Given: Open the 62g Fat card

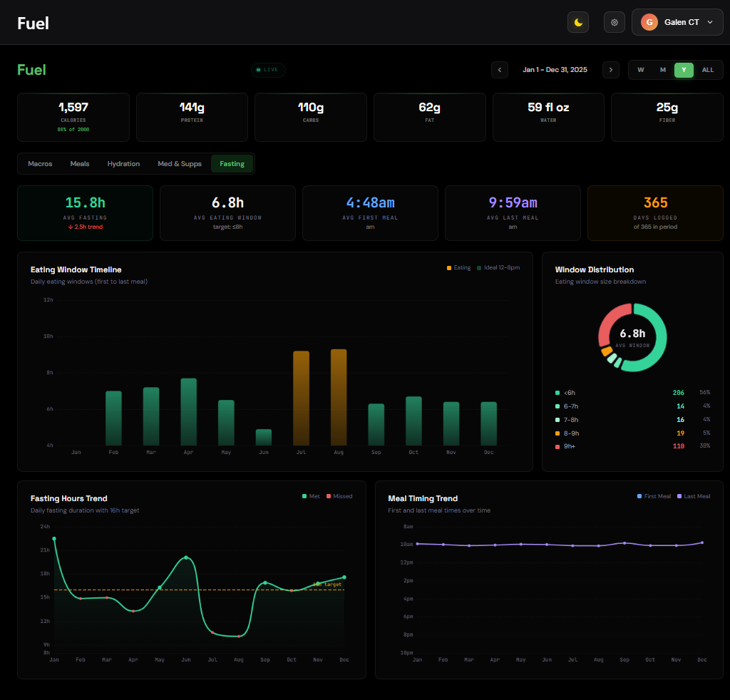Looking at the screenshot, I should point(429,118).
